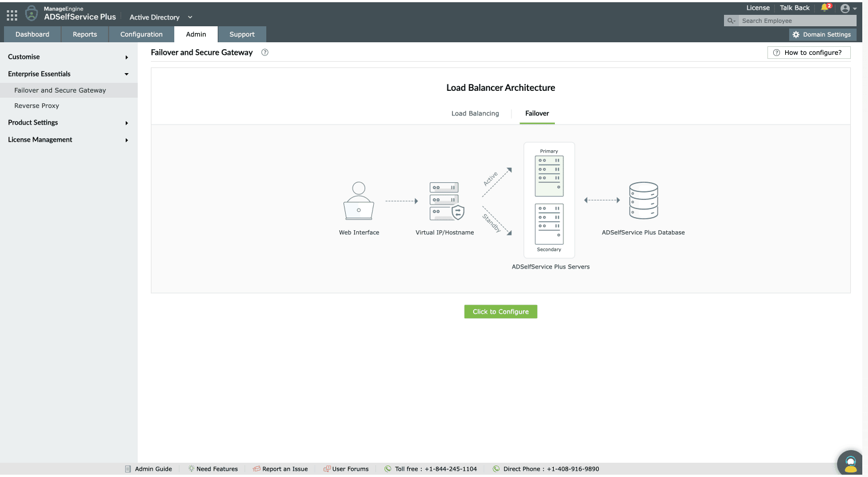Click the Talk Back link
The width and height of the screenshot is (868, 477).
tap(795, 8)
